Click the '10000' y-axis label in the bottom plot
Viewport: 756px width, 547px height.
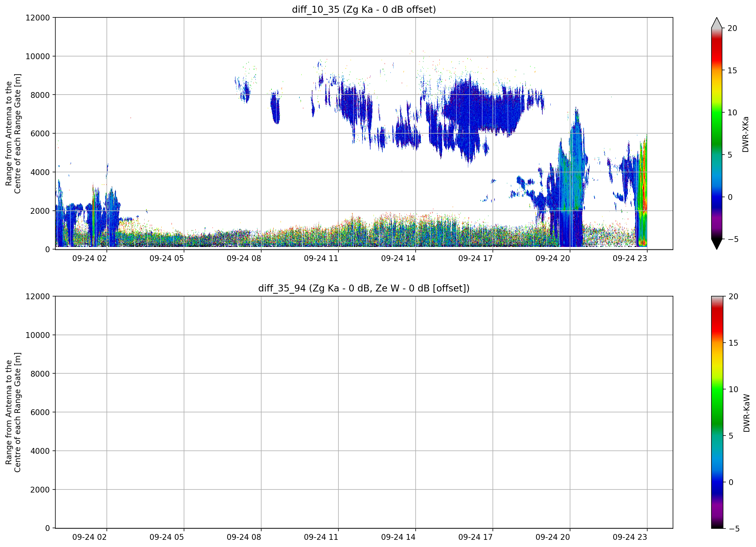pyautogui.click(x=38, y=335)
